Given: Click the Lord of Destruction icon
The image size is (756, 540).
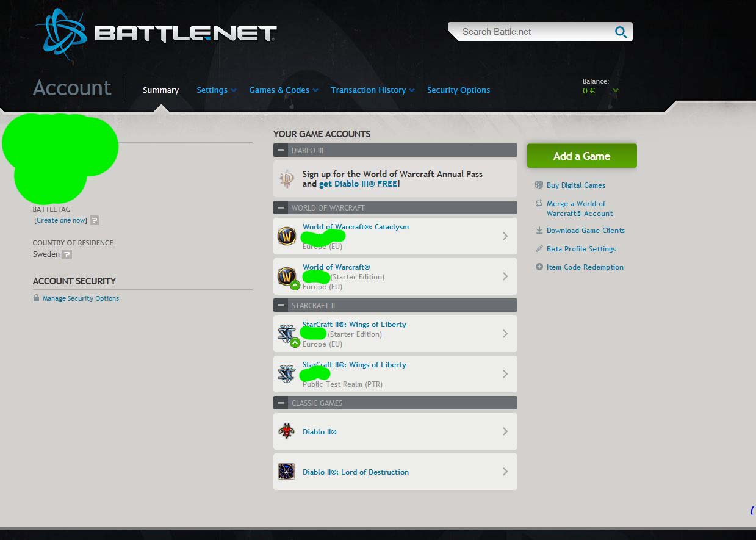Looking at the screenshot, I should coord(287,472).
